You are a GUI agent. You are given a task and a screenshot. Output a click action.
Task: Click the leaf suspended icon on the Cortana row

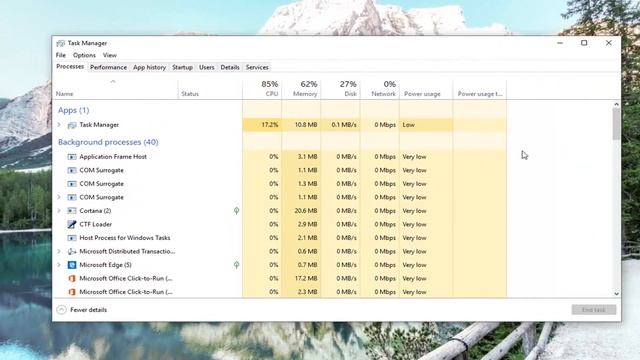click(x=236, y=211)
